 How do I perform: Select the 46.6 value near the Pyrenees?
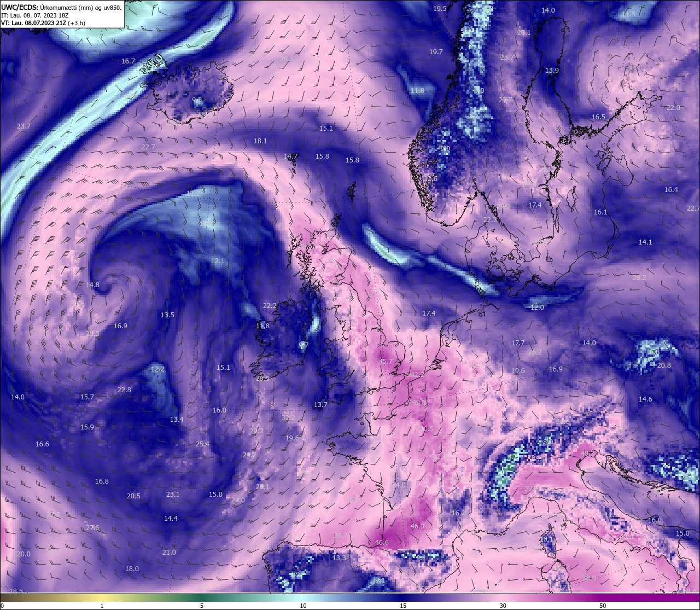(382, 543)
